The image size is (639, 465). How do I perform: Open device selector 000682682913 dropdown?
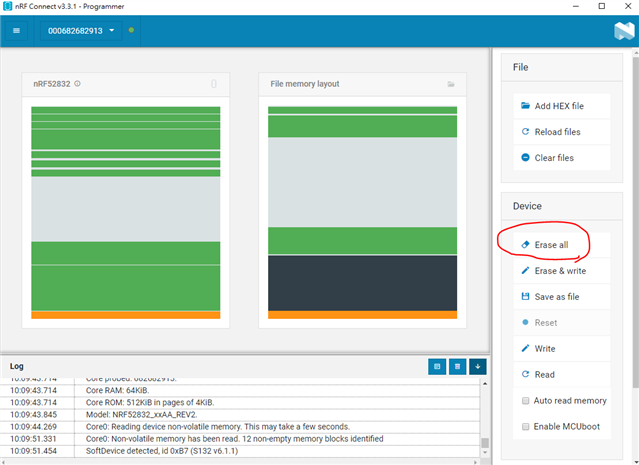click(81, 31)
